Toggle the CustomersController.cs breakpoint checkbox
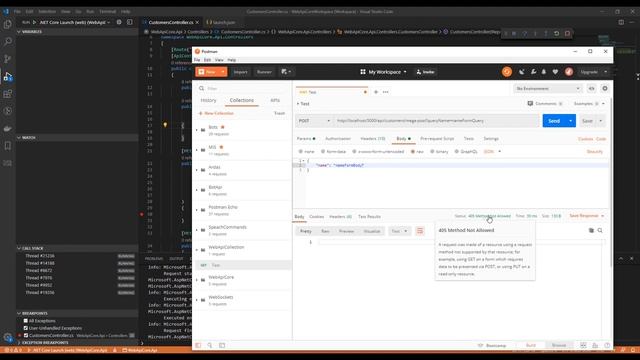Image resolution: width=640 pixels, height=360 pixels. pyautogui.click(x=26, y=336)
